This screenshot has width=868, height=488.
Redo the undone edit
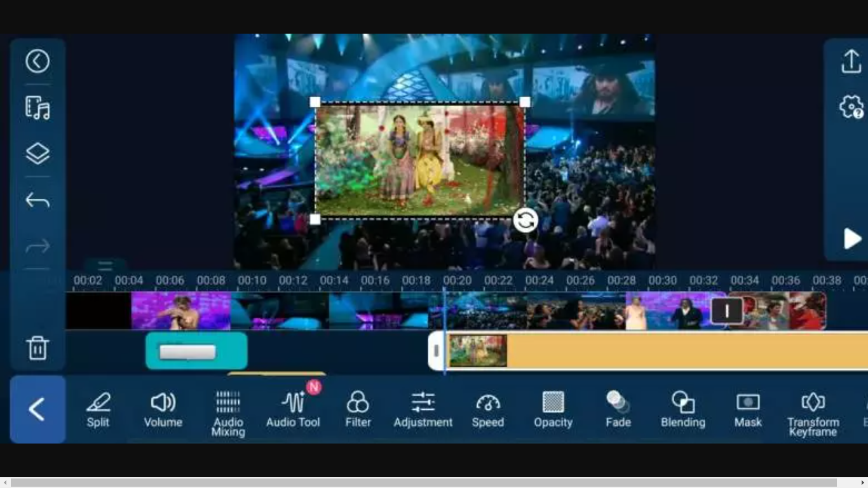coord(37,247)
